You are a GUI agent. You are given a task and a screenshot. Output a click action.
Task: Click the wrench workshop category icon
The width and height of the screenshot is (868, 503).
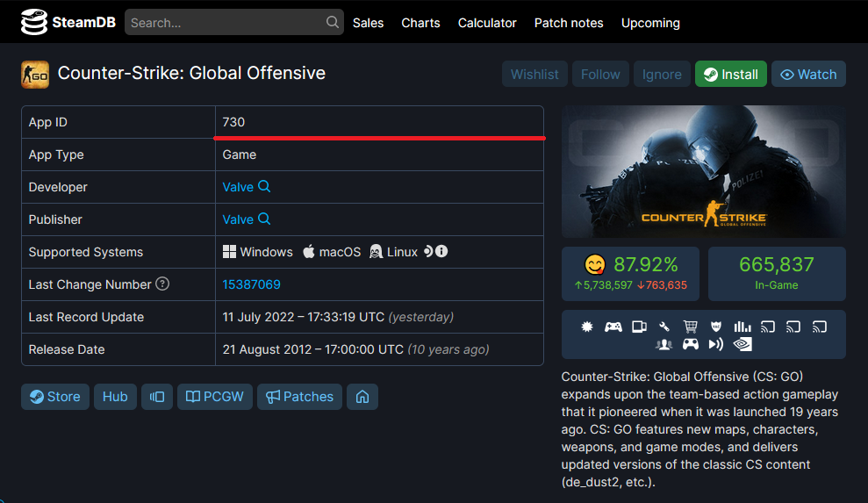[664, 327]
